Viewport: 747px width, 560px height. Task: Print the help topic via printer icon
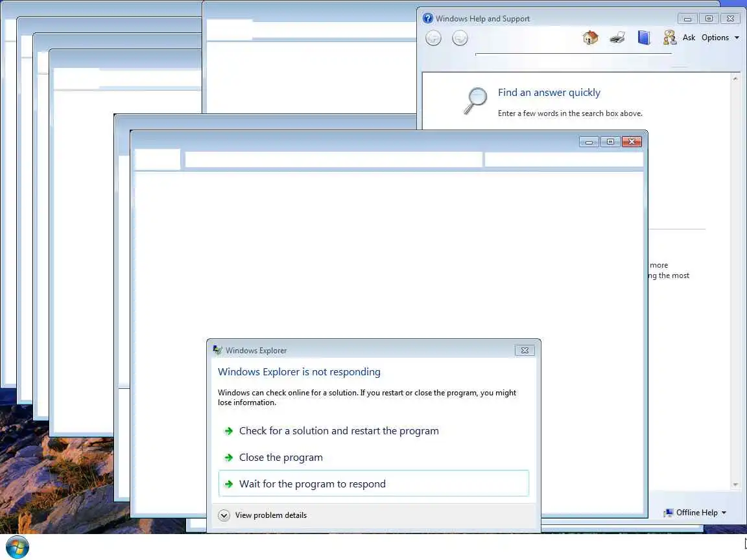[x=617, y=38]
